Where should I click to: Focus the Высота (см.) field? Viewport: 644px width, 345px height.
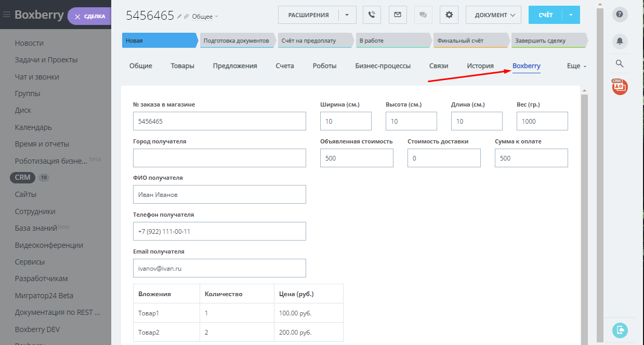[x=411, y=121]
